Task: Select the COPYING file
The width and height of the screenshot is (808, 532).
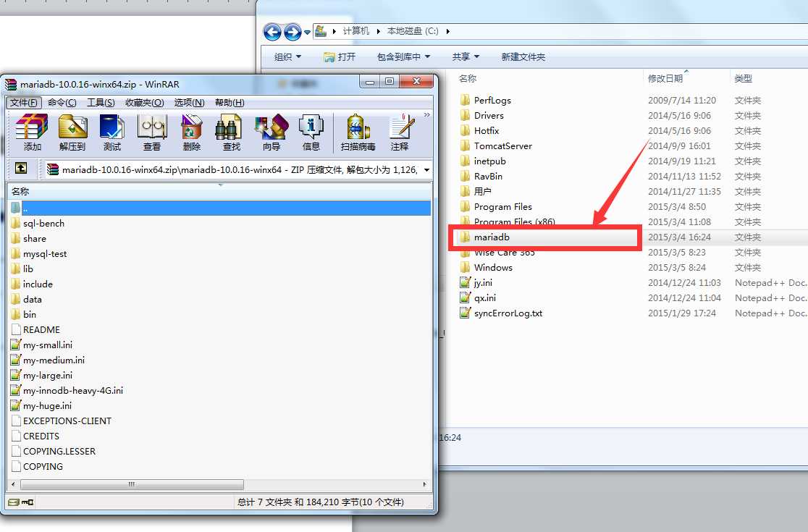Action: [37, 466]
